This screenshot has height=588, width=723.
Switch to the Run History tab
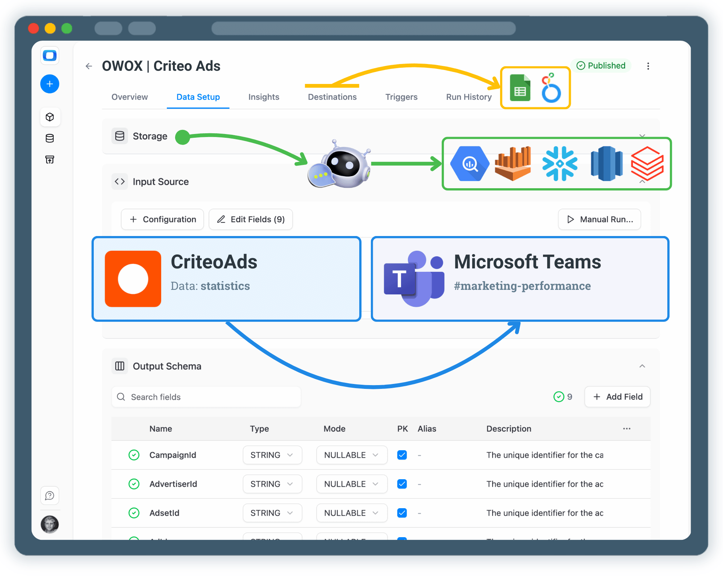point(468,97)
